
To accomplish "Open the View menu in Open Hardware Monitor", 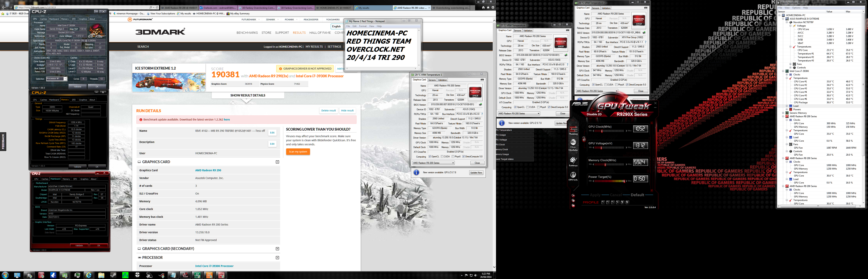I will click(787, 8).
